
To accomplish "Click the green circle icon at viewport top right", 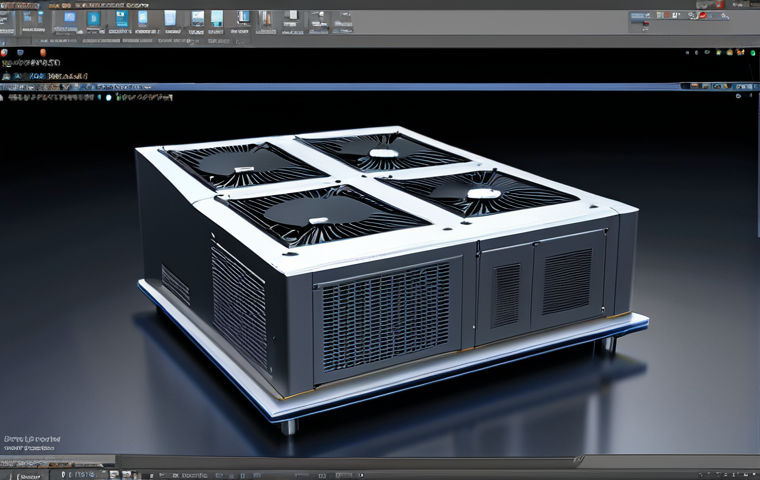I will click(753, 52).
